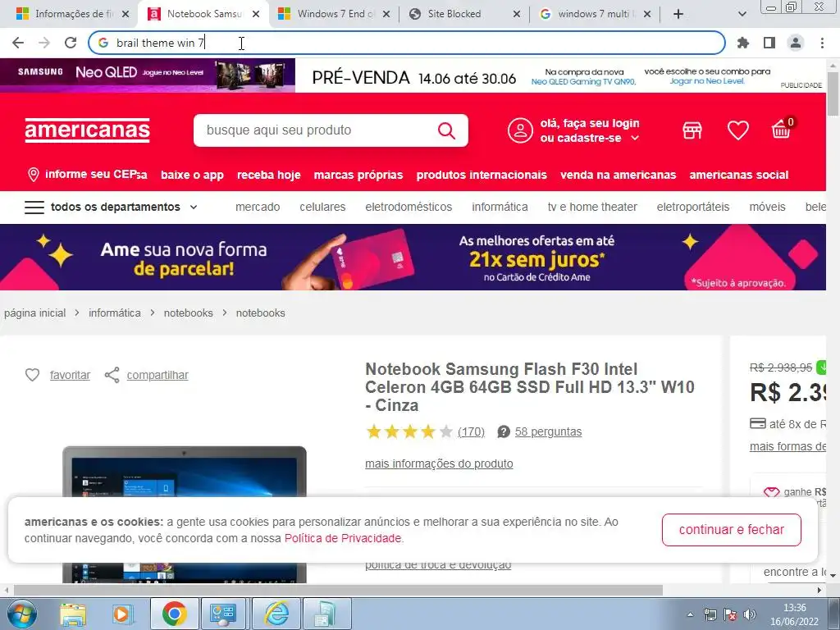Click the address bar with brail theme text
The width and height of the screenshot is (840, 630).
click(407, 43)
